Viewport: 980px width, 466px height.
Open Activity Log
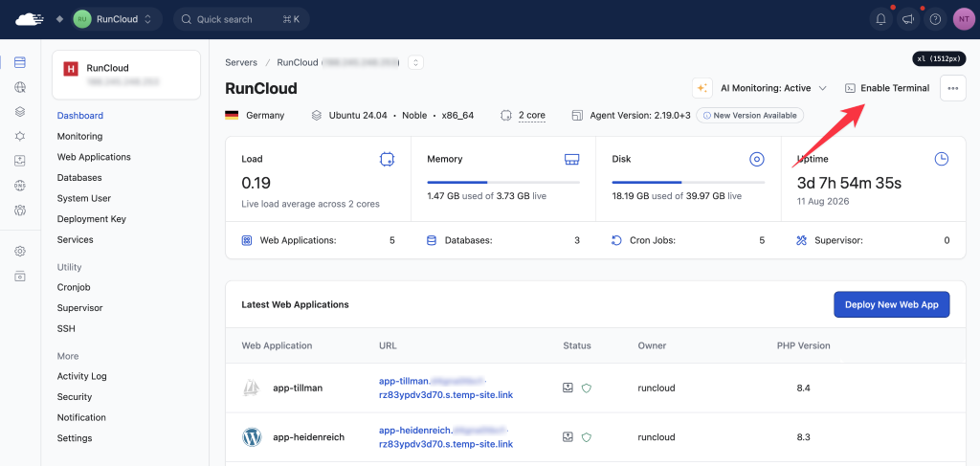pyautogui.click(x=82, y=376)
